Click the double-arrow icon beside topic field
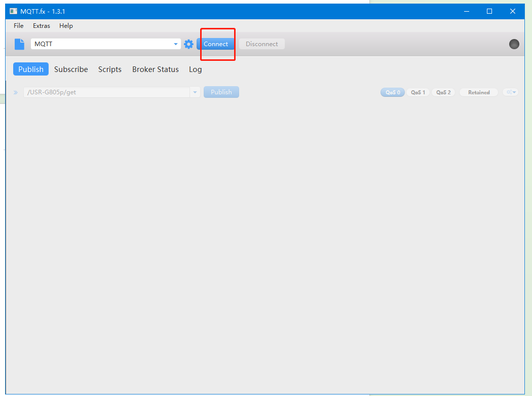 tap(16, 92)
